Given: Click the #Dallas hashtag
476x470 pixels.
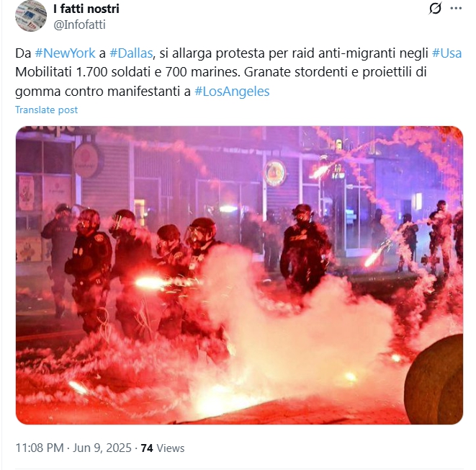Looking at the screenshot, I should (131, 53).
